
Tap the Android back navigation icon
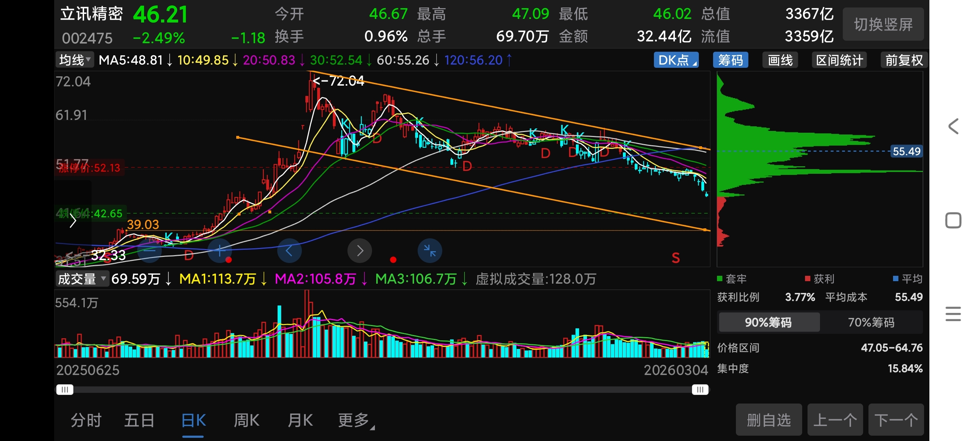point(953,126)
